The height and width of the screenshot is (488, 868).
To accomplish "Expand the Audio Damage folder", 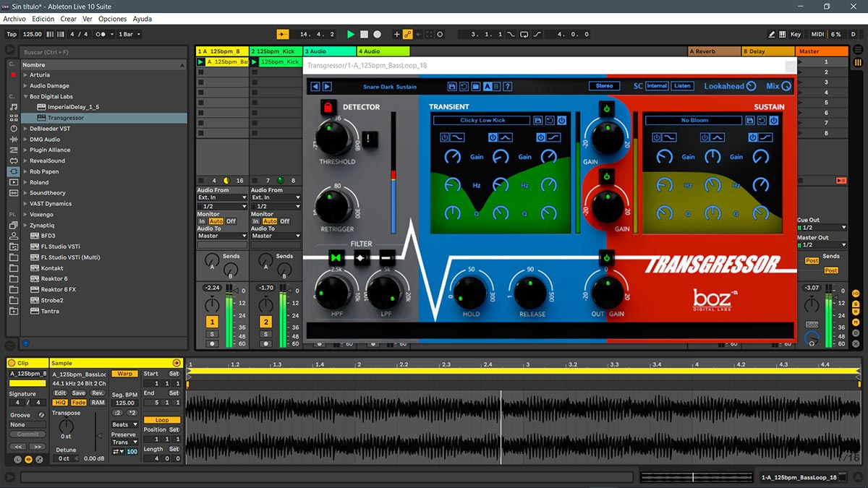I will [25, 85].
